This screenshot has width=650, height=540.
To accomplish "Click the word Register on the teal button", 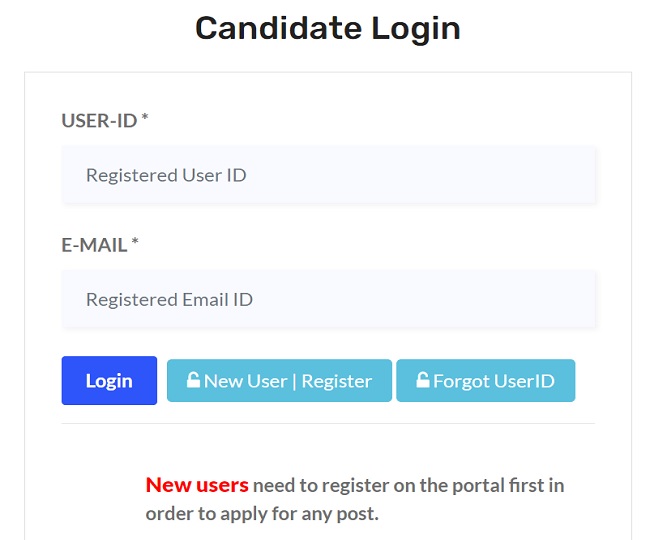I will tap(336, 381).
